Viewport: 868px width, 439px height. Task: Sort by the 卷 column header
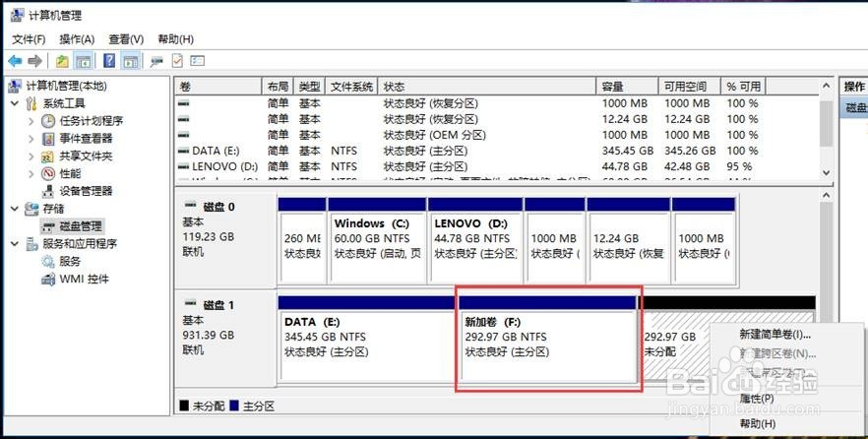[218, 87]
